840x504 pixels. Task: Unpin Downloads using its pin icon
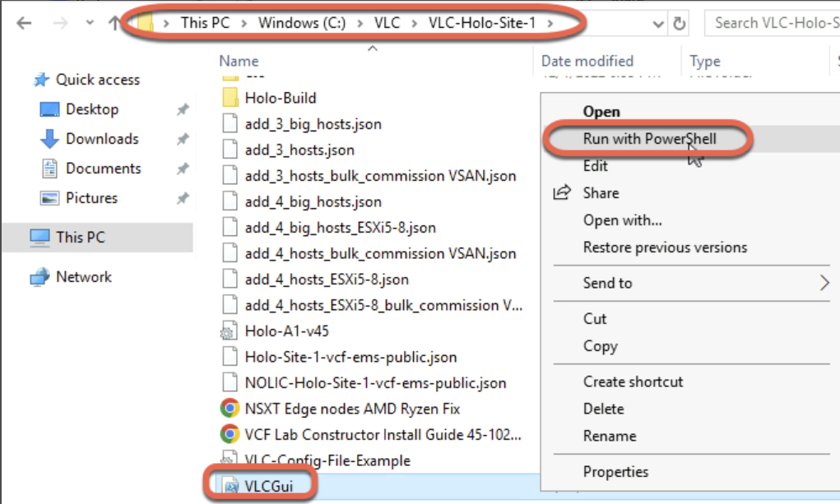click(x=183, y=139)
